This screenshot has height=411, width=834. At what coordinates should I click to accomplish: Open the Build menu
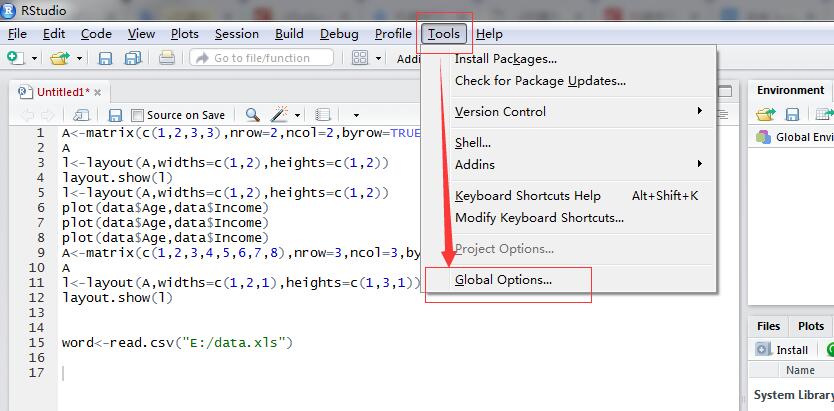point(289,34)
